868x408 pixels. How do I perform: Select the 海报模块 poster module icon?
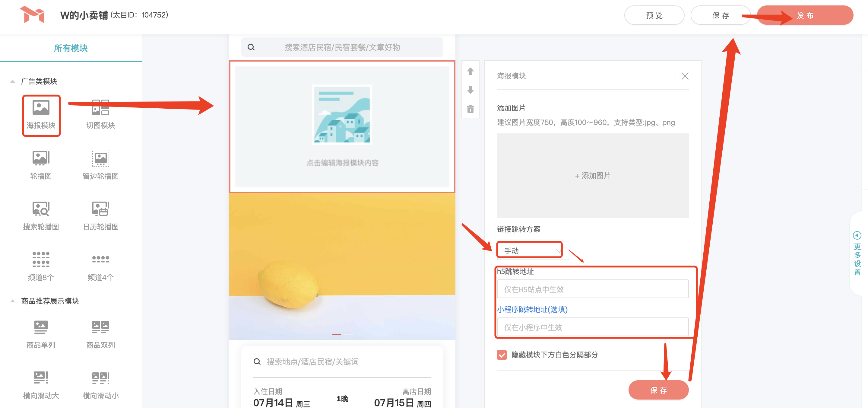[41, 107]
